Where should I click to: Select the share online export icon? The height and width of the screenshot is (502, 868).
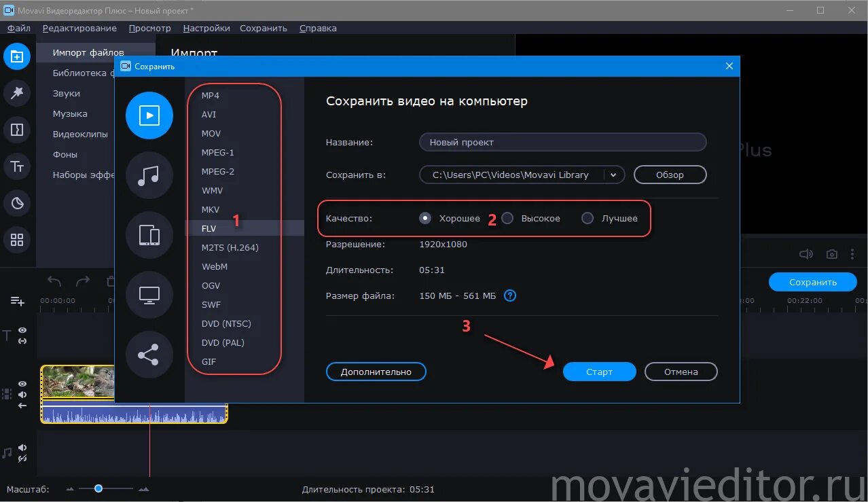tap(149, 355)
